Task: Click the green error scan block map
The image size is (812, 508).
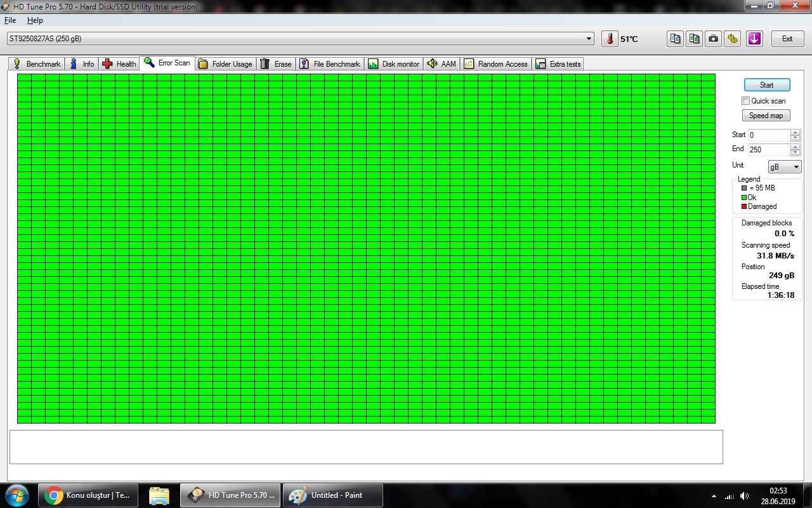Action: coord(366,248)
